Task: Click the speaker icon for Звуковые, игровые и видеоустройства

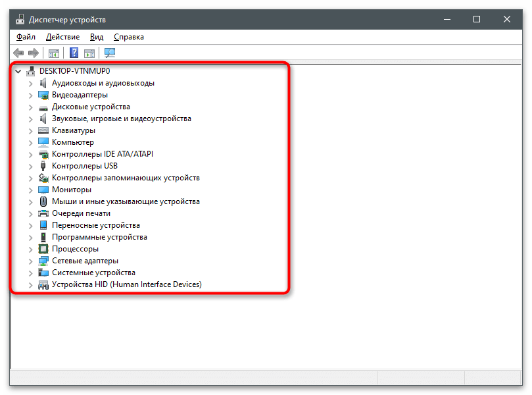Action: (x=43, y=118)
